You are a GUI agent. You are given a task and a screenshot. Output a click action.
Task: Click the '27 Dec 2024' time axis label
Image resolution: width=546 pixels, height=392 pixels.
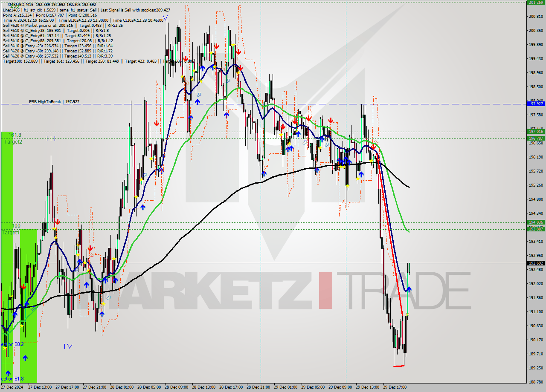tap(12, 387)
